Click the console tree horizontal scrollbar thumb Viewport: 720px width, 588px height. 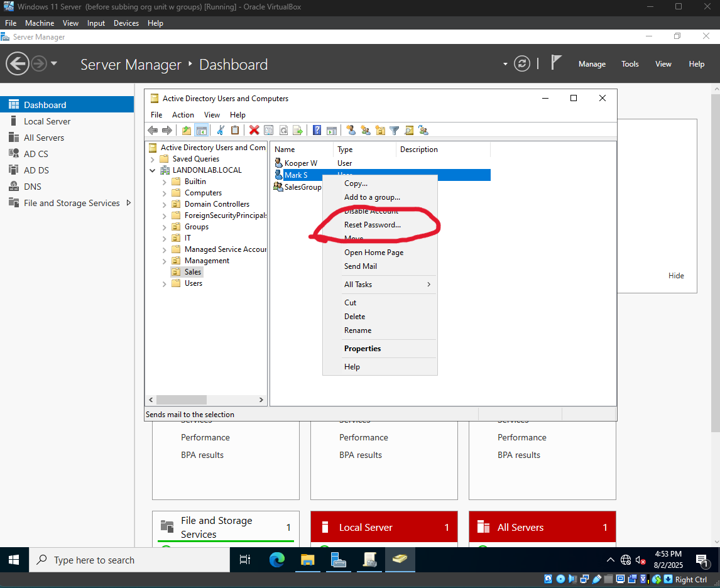click(x=182, y=400)
